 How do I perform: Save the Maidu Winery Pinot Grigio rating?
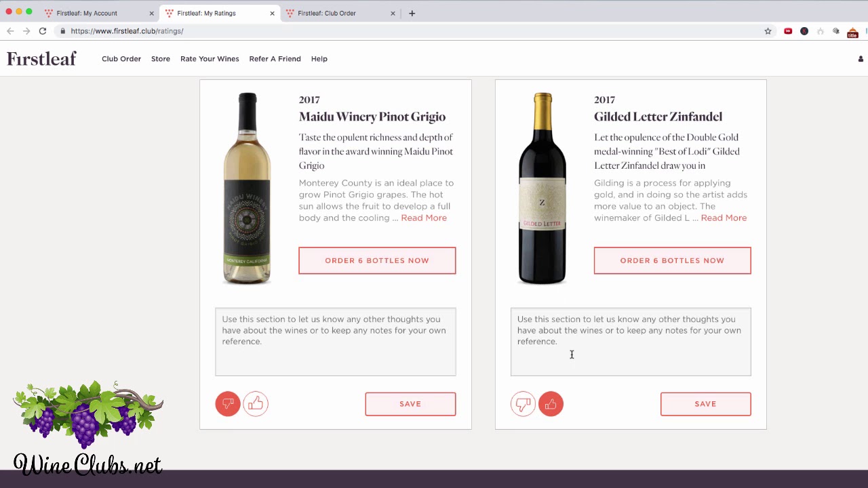click(x=410, y=404)
